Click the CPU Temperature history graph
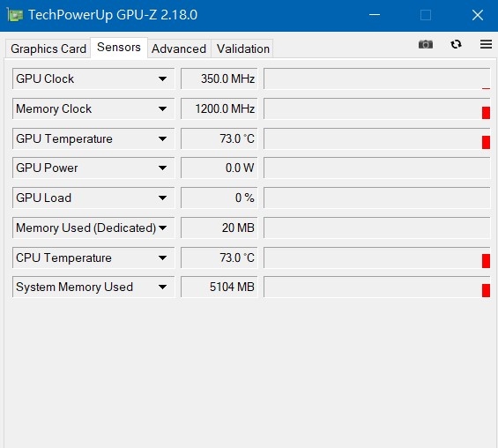 click(x=377, y=258)
